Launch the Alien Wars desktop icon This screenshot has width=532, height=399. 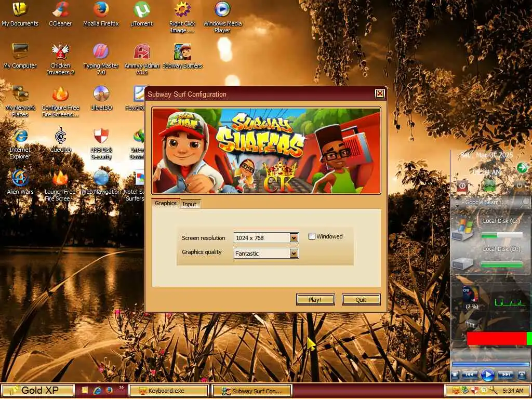point(20,182)
